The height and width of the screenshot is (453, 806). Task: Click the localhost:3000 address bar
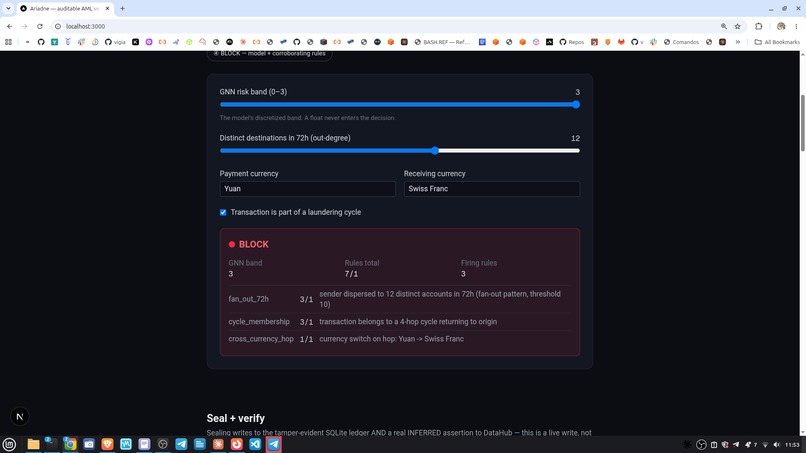(x=386, y=26)
